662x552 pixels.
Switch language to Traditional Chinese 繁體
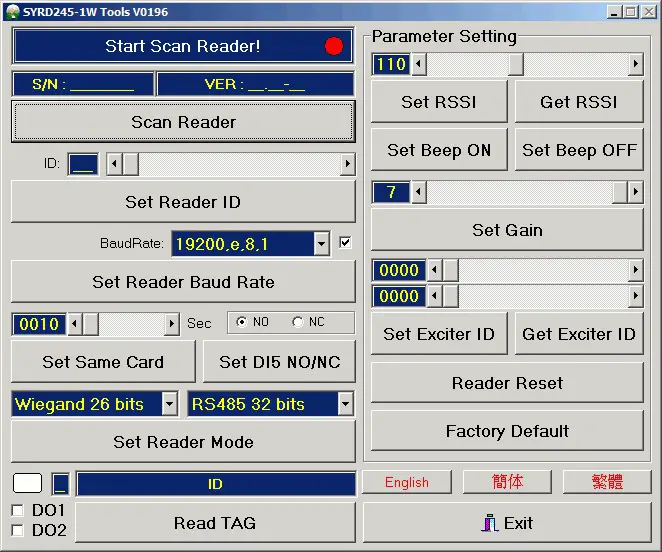click(607, 482)
